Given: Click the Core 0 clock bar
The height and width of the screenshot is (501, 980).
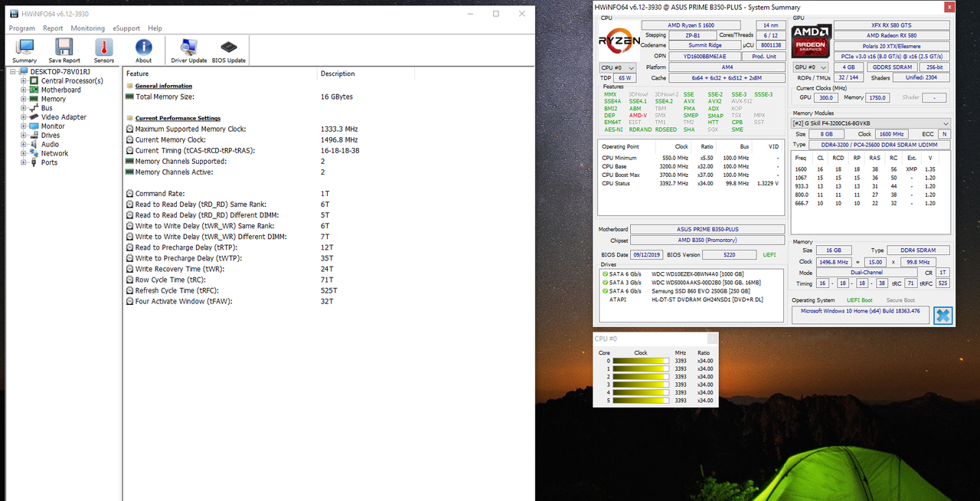Looking at the screenshot, I should coord(641,360).
